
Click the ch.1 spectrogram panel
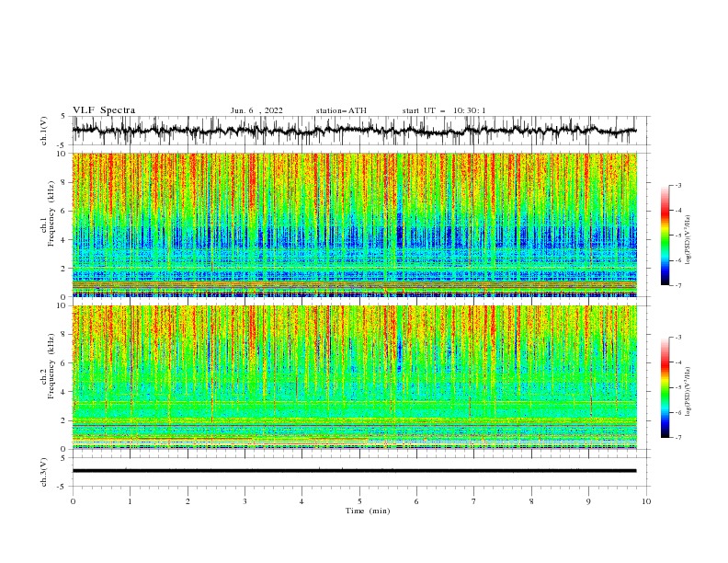tap(355, 224)
